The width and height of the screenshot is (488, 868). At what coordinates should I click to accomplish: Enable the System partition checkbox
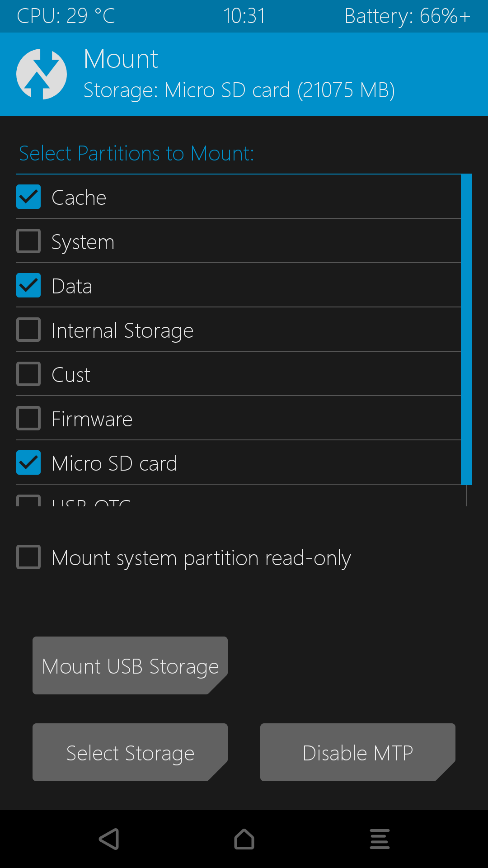coord(28,241)
